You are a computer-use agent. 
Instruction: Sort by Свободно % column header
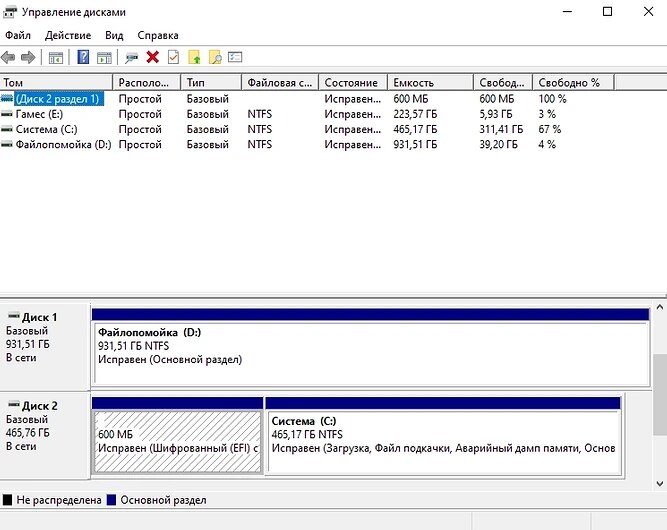point(573,83)
